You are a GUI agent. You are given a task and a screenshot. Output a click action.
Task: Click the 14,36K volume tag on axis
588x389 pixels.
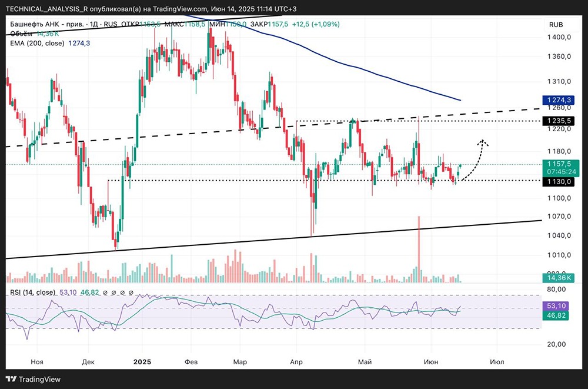coord(559,278)
